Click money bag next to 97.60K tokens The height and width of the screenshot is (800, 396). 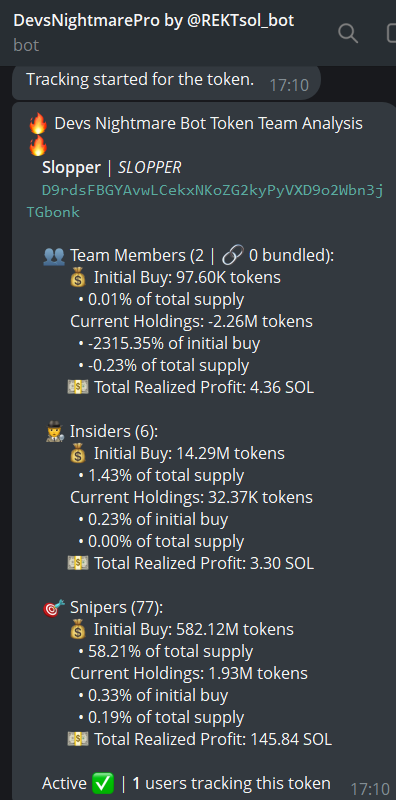click(x=78, y=278)
